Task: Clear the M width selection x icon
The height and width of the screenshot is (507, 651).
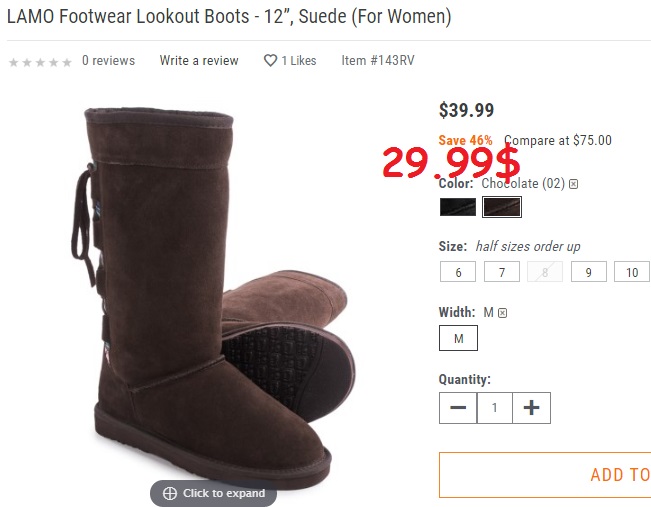Action: pos(502,313)
